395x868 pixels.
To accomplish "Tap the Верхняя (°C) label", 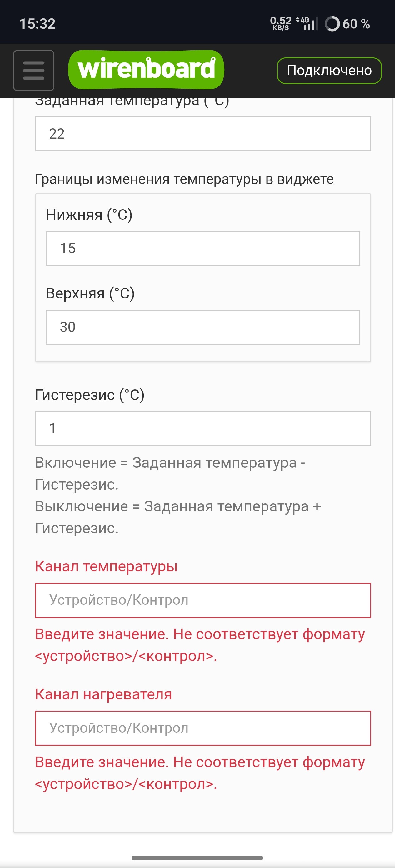I will pyautogui.click(x=90, y=293).
